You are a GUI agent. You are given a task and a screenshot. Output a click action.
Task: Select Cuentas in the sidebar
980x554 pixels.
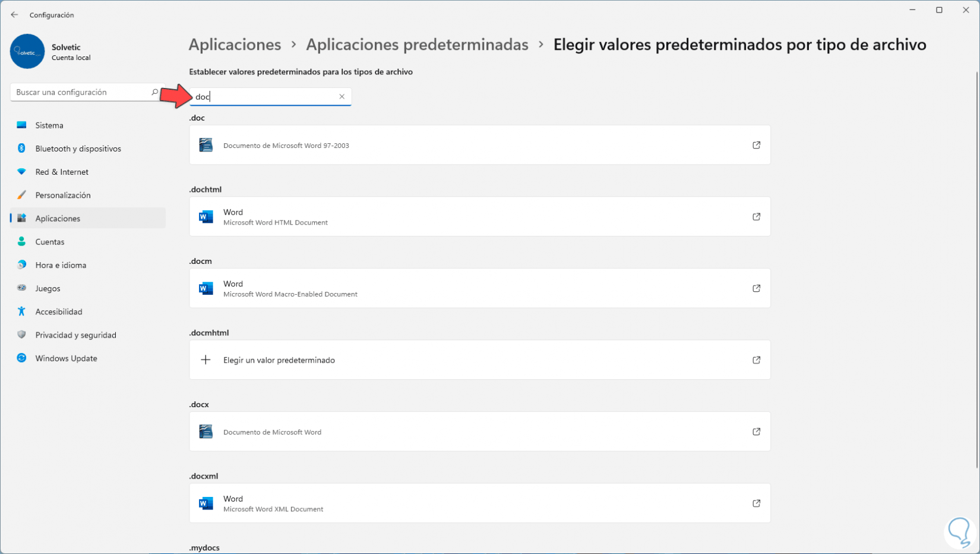click(x=88, y=242)
